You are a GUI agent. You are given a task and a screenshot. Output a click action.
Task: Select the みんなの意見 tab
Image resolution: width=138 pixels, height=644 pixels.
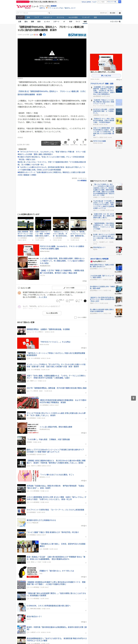(73, 17)
